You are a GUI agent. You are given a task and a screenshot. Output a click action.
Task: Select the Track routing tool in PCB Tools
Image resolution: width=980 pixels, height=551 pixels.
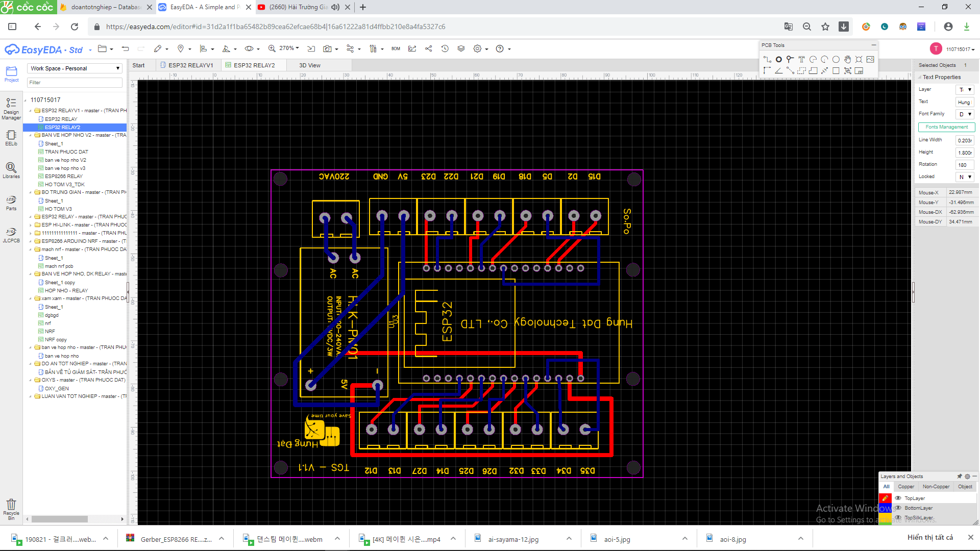[767, 60]
